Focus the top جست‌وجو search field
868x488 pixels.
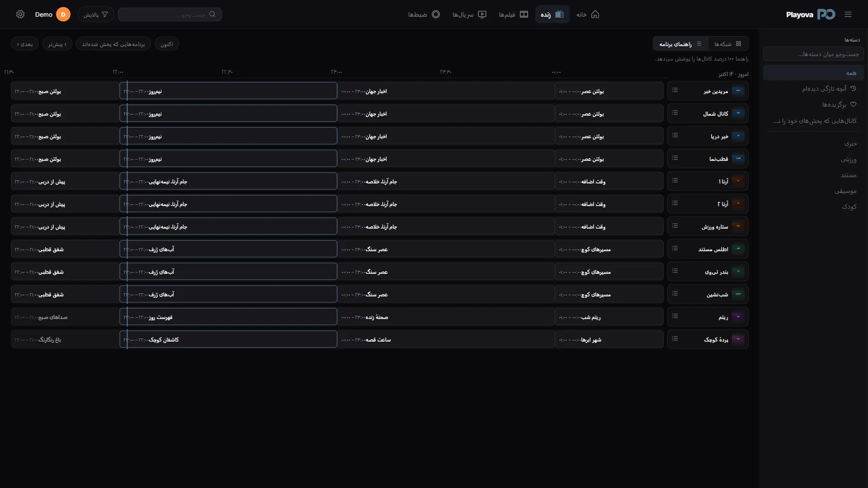tap(170, 14)
